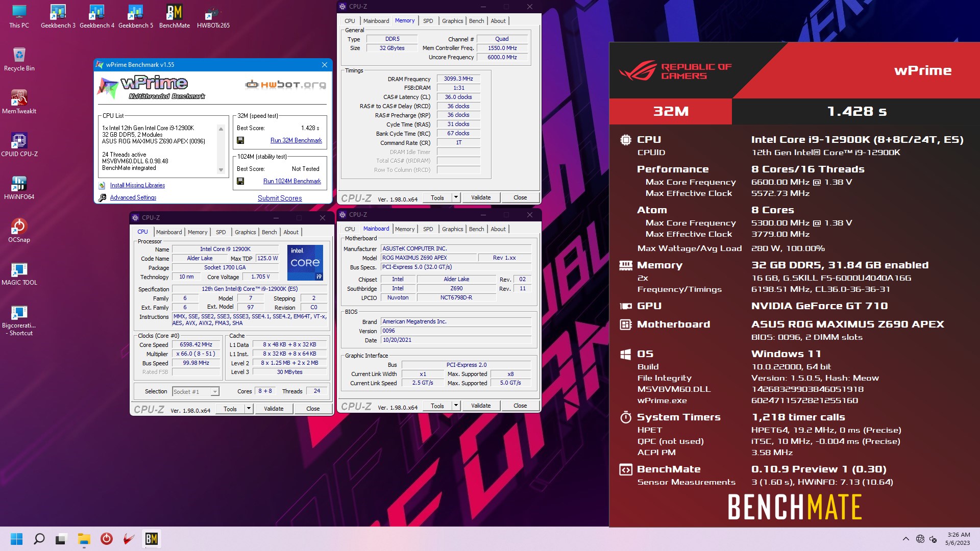
Task: Expand Tools dropdown in Memory CPU-Z window
Action: pyautogui.click(x=456, y=197)
